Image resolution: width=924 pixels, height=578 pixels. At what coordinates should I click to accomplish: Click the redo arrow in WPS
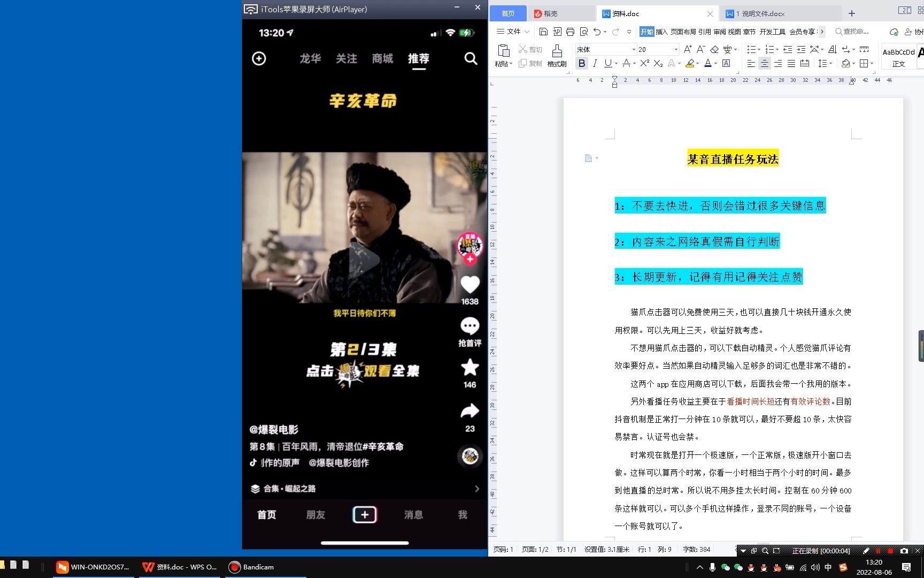click(x=615, y=32)
